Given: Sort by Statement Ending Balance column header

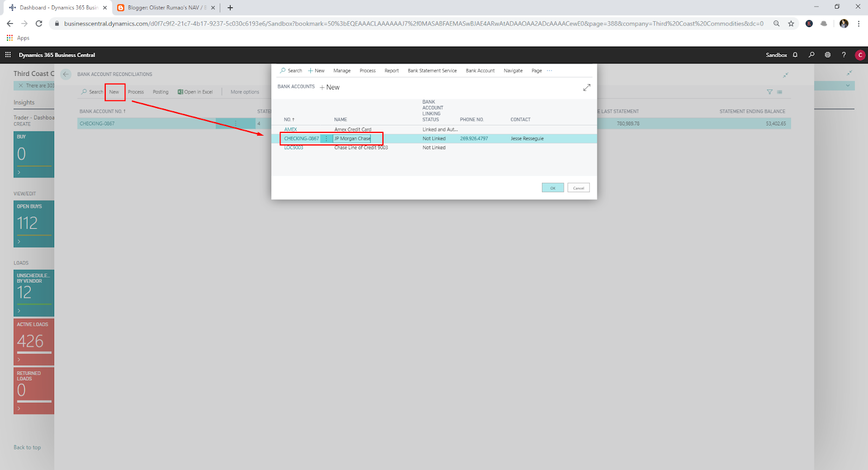Looking at the screenshot, I should click(x=752, y=111).
